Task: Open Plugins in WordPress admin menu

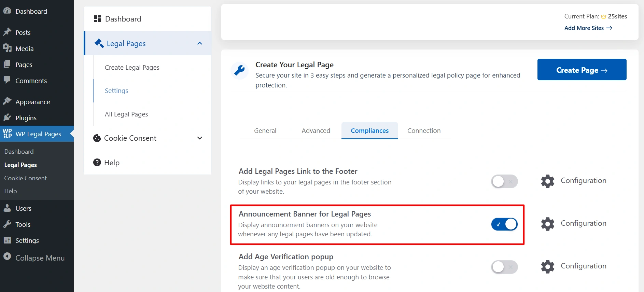Action: pyautogui.click(x=37, y=118)
